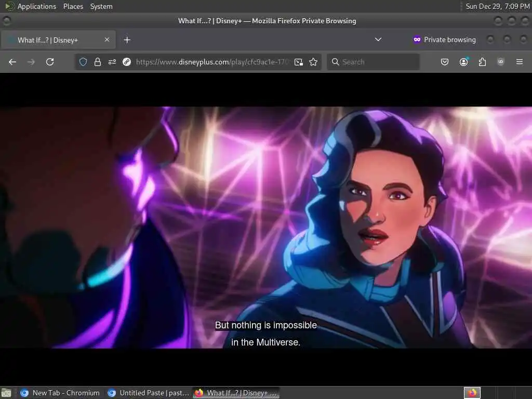Close the What If...? Disney+ tab
Viewport: 532px width, 399px height.
click(x=107, y=39)
